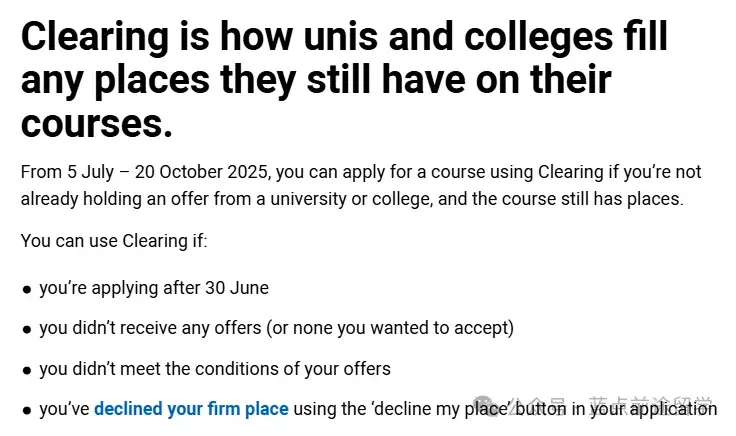Click the word 'courses.' ending the heading
This screenshot has height=436, width=736.
coord(96,124)
